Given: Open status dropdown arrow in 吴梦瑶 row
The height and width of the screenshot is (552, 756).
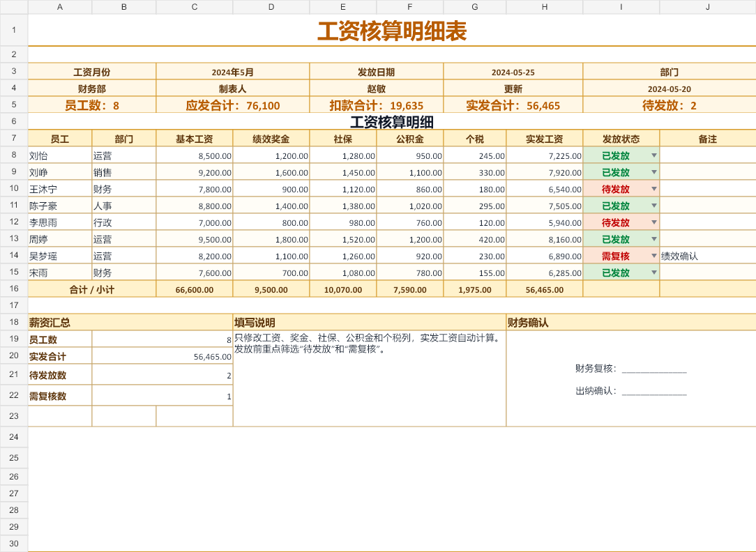Looking at the screenshot, I should click(653, 256).
